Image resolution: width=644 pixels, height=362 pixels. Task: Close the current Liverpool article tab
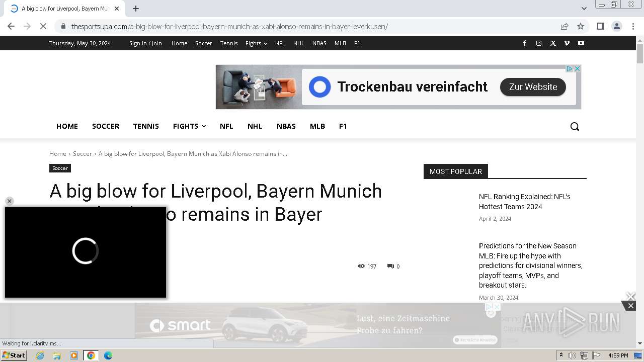click(x=117, y=9)
